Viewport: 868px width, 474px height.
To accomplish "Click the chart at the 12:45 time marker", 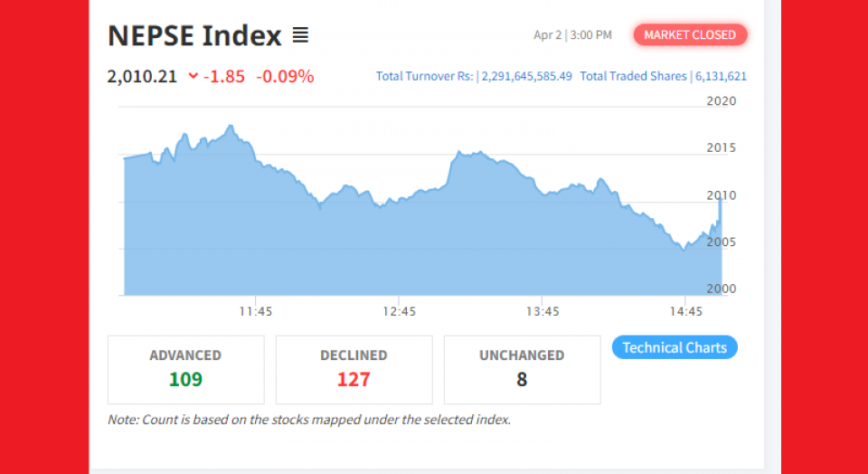I will point(399,312).
